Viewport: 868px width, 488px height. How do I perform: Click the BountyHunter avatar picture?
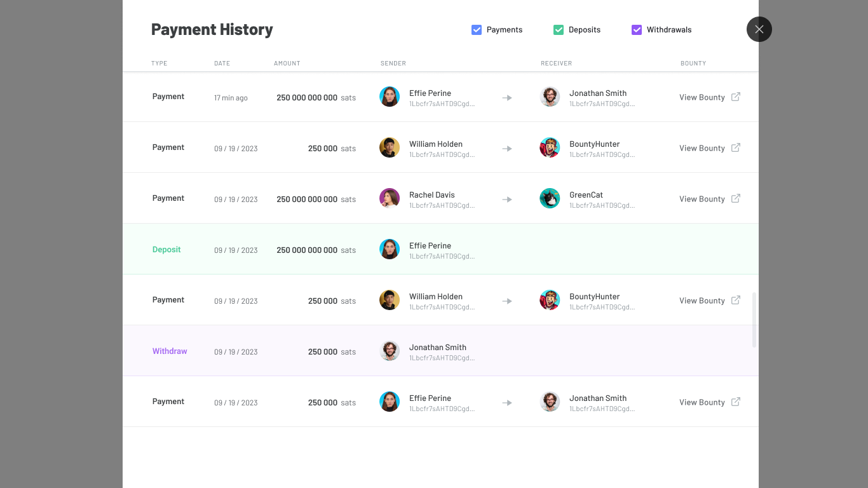coord(550,147)
